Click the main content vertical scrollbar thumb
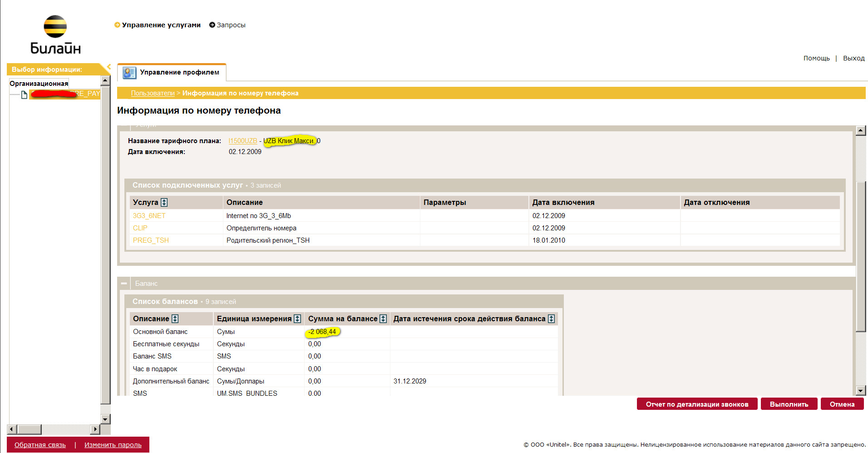 tap(860, 257)
